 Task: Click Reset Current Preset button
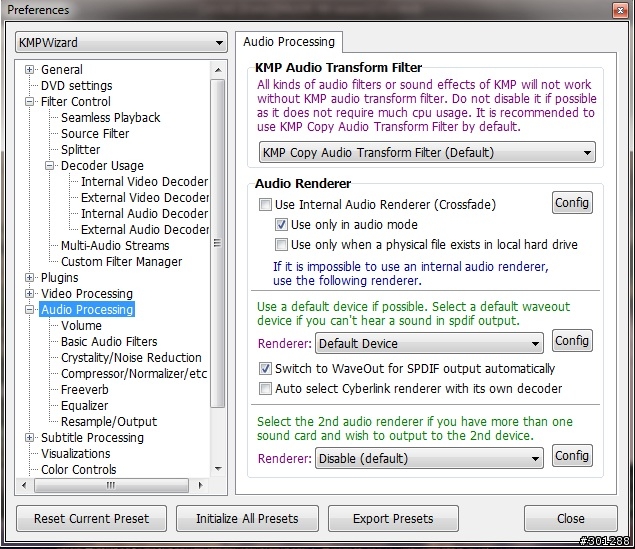click(92, 519)
